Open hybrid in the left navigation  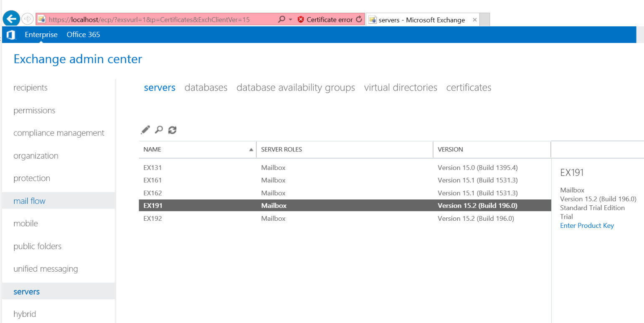[x=25, y=314]
